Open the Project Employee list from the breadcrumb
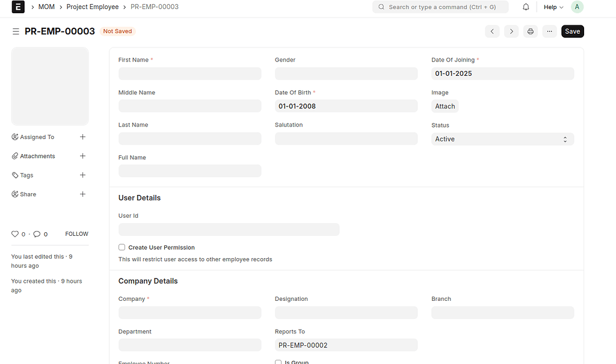 (92, 7)
